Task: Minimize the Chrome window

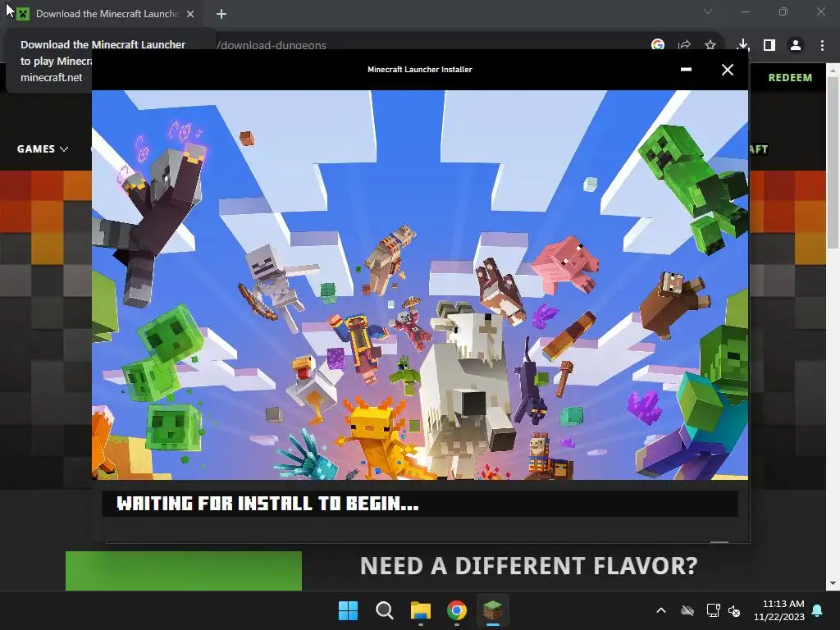Action: coord(745,11)
